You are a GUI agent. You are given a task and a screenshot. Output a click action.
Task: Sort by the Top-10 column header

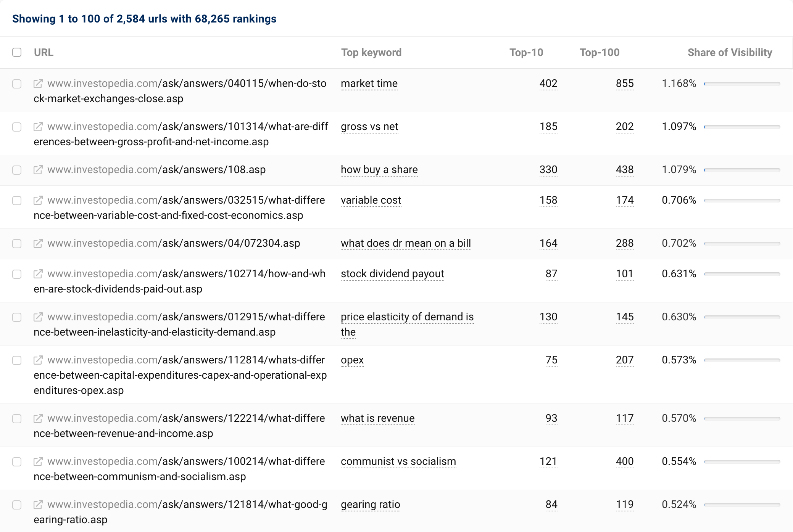point(526,52)
